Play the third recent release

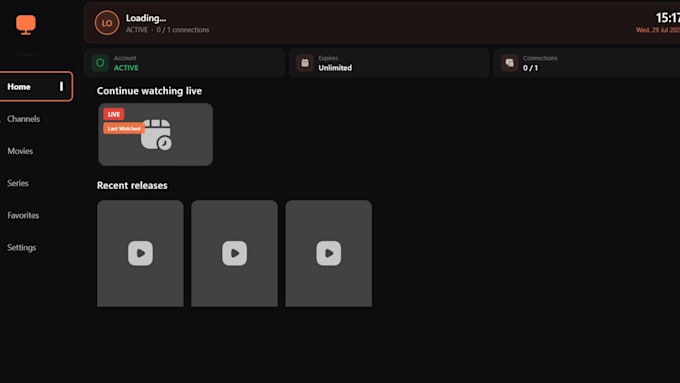click(x=329, y=253)
